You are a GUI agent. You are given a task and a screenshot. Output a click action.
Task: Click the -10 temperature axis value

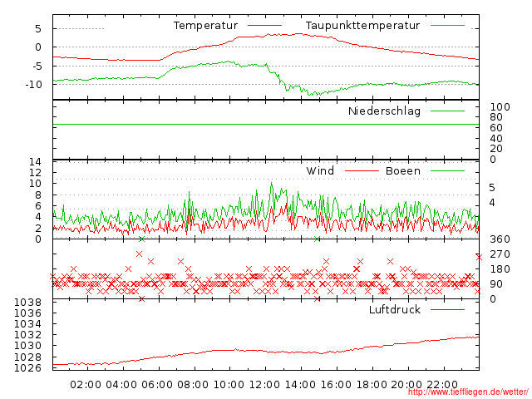[x=33, y=85]
